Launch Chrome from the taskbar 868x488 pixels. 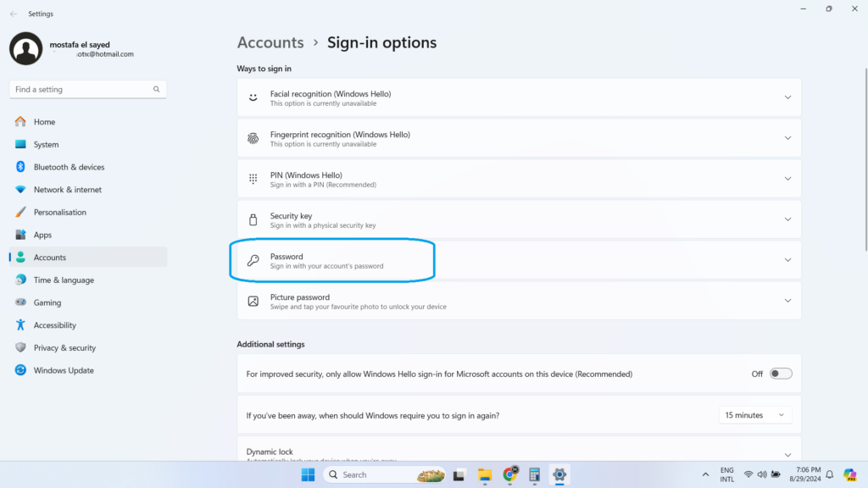pyautogui.click(x=509, y=474)
